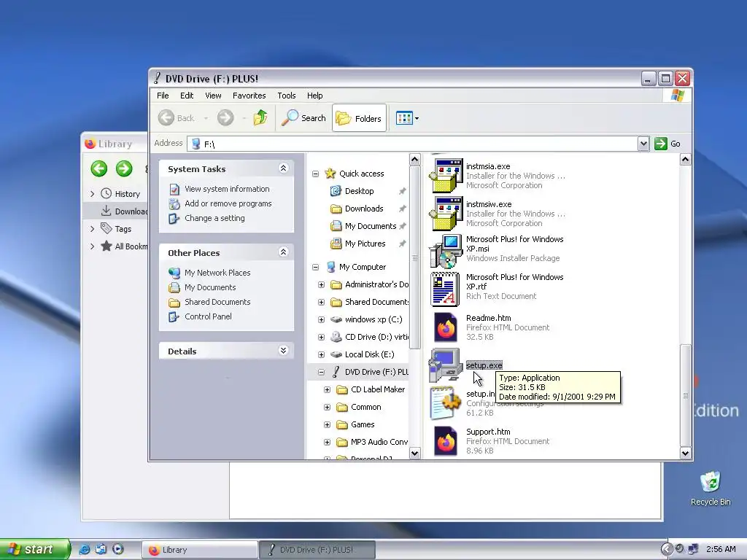
Task: Expand hidden system tray icons arrow
Action: pos(667,549)
